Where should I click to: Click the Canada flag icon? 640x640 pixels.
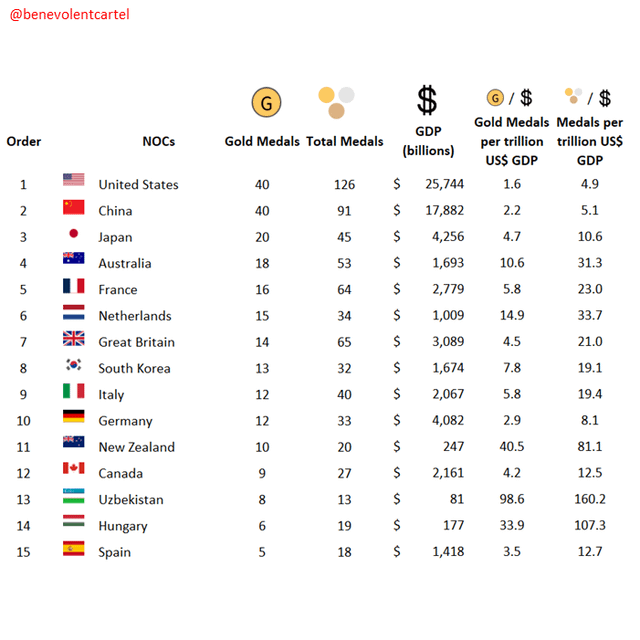click(x=73, y=468)
